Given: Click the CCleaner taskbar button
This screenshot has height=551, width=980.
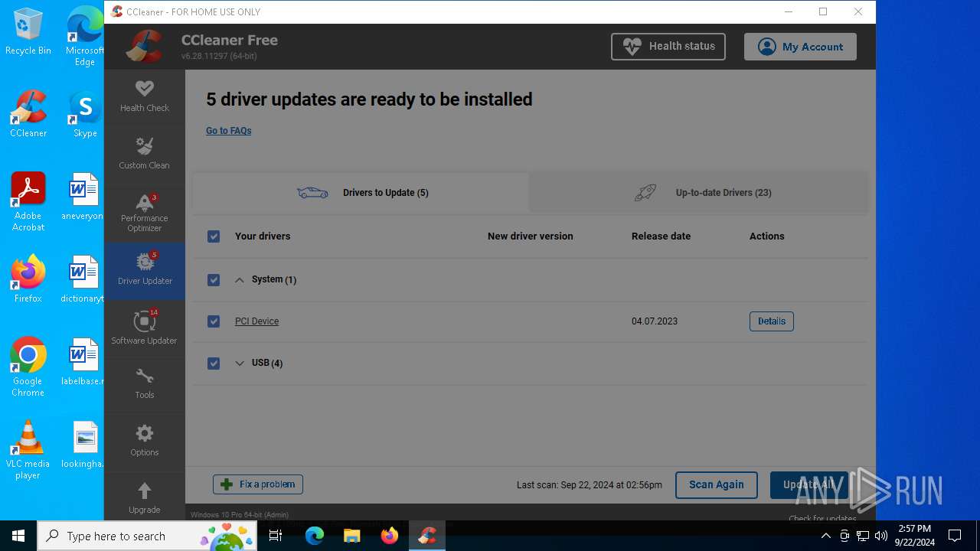Looking at the screenshot, I should pos(426,536).
